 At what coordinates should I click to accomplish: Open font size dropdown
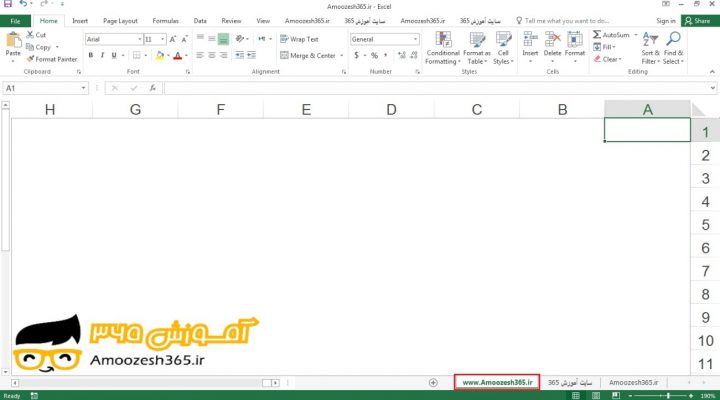[x=163, y=39]
